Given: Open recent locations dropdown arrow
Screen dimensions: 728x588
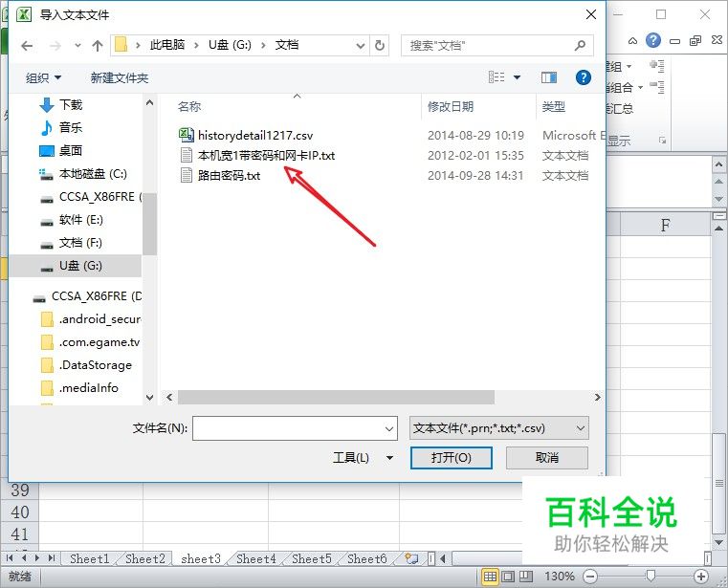Looking at the screenshot, I should point(77,46).
